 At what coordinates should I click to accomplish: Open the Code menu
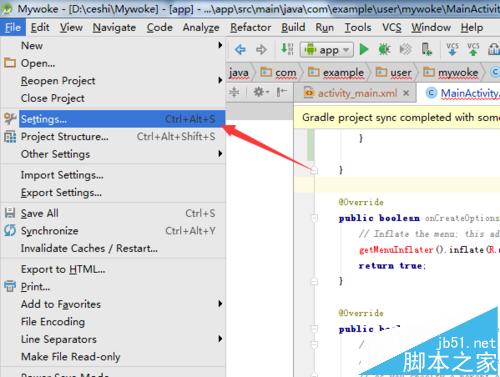160,28
